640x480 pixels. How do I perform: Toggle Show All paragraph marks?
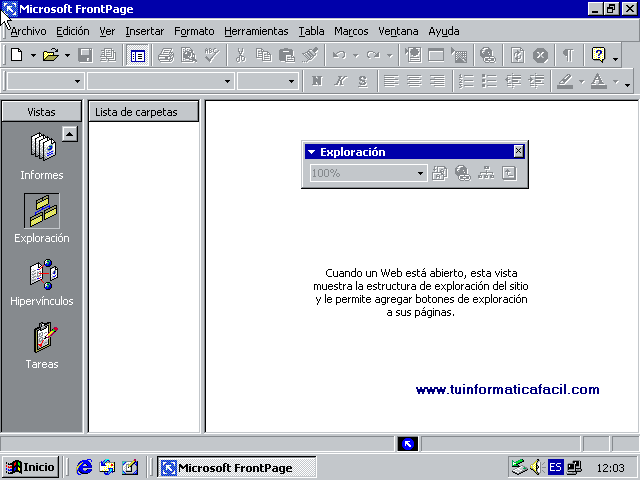coord(569,55)
